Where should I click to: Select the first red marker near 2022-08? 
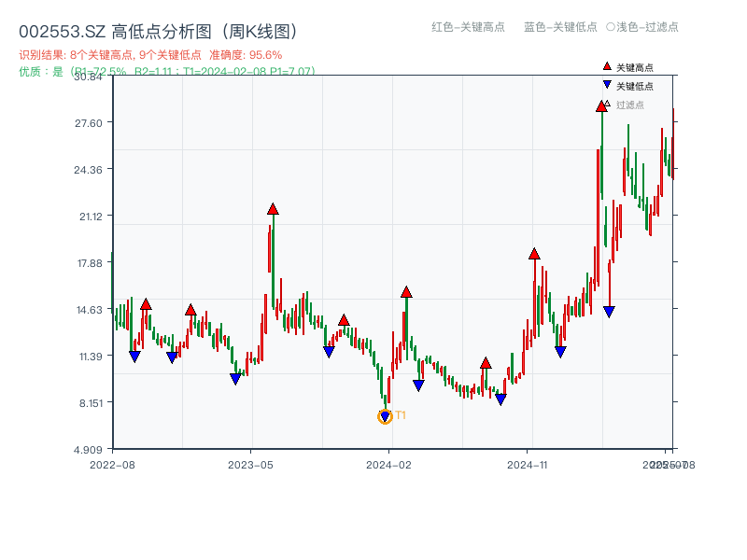pos(146,304)
